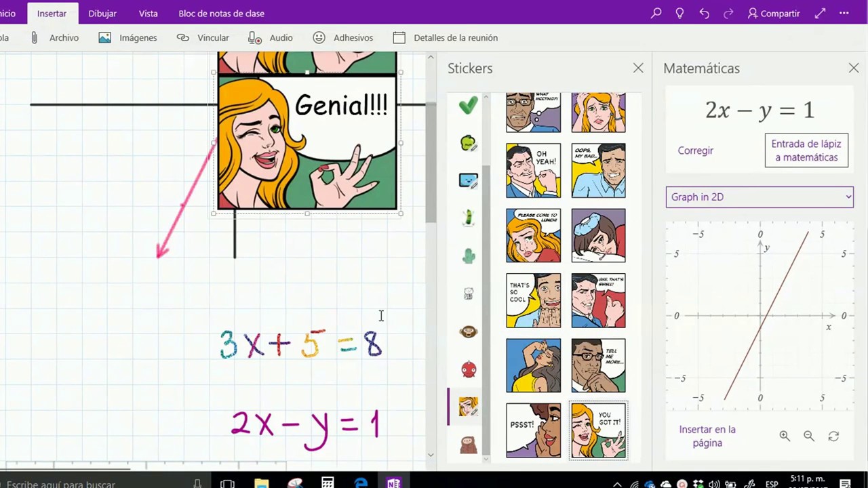Image resolution: width=868 pixels, height=488 pixels.
Task: Click the Corregir link
Action: coord(695,150)
